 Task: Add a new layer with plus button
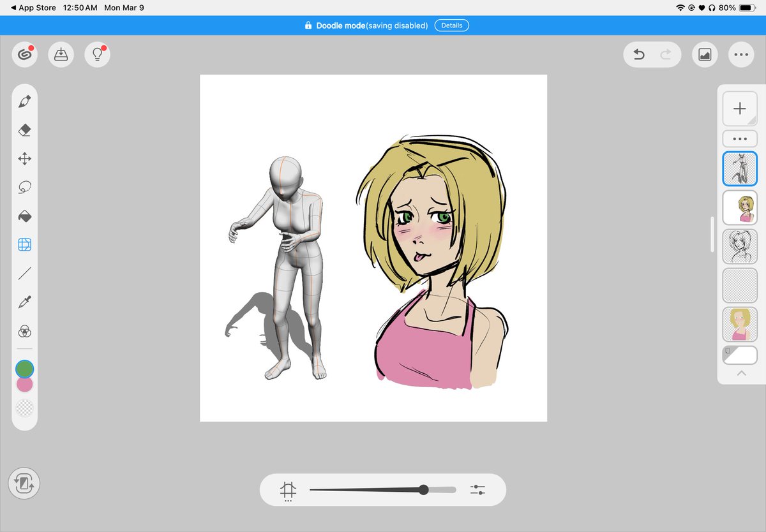tap(740, 108)
